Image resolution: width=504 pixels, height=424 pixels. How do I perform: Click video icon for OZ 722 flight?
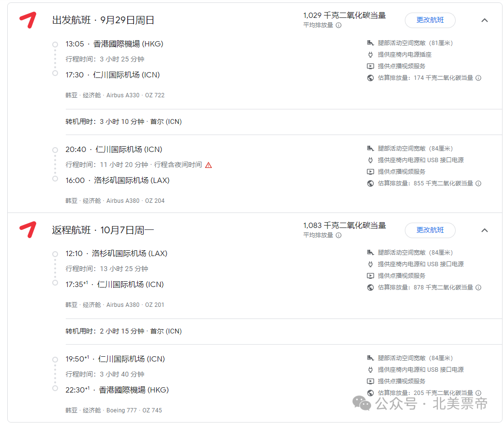click(371, 66)
